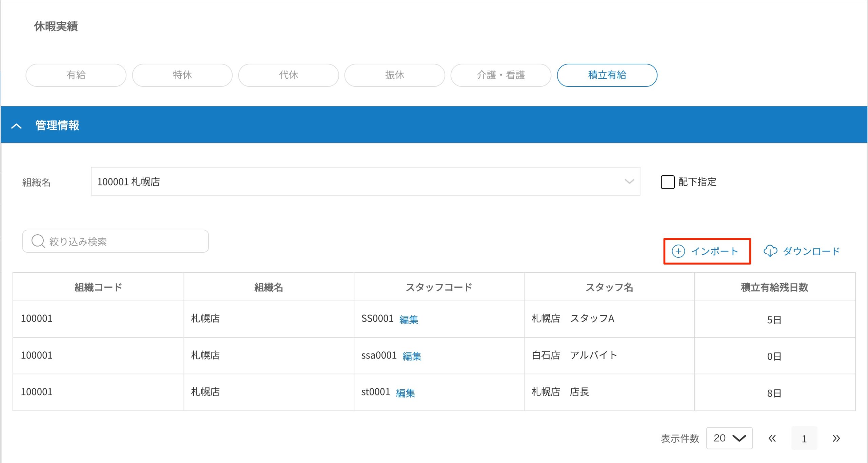Select page 1 in the pagination control
The width and height of the screenshot is (868, 463).
pyautogui.click(x=804, y=438)
